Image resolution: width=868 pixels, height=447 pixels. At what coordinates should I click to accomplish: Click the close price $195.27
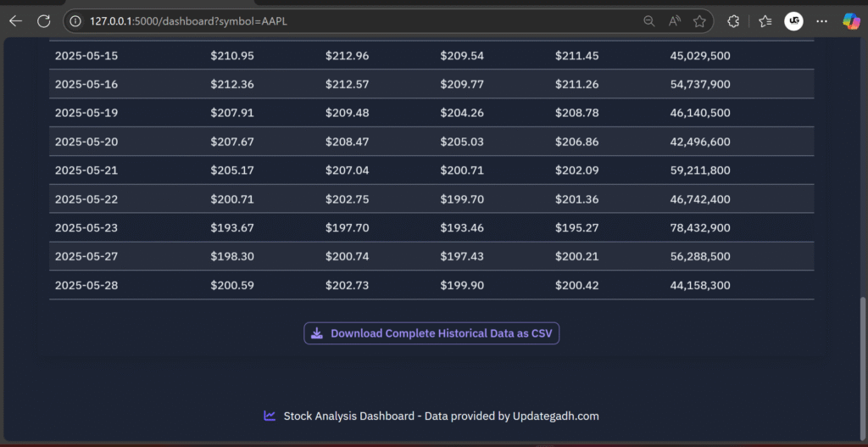pyautogui.click(x=576, y=228)
